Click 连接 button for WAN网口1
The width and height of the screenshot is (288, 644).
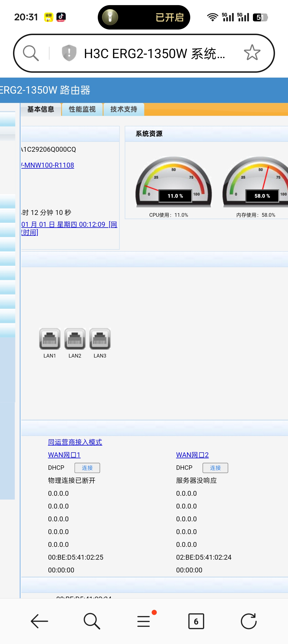point(87,468)
